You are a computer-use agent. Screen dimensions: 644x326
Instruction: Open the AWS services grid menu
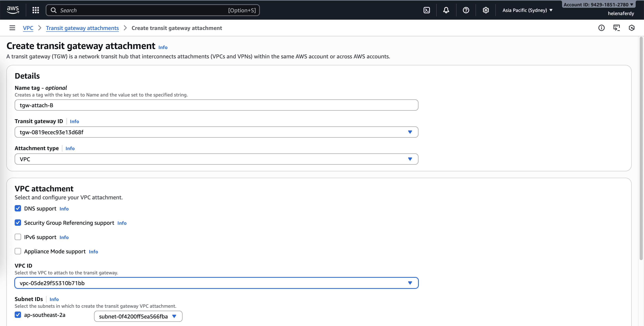36,10
